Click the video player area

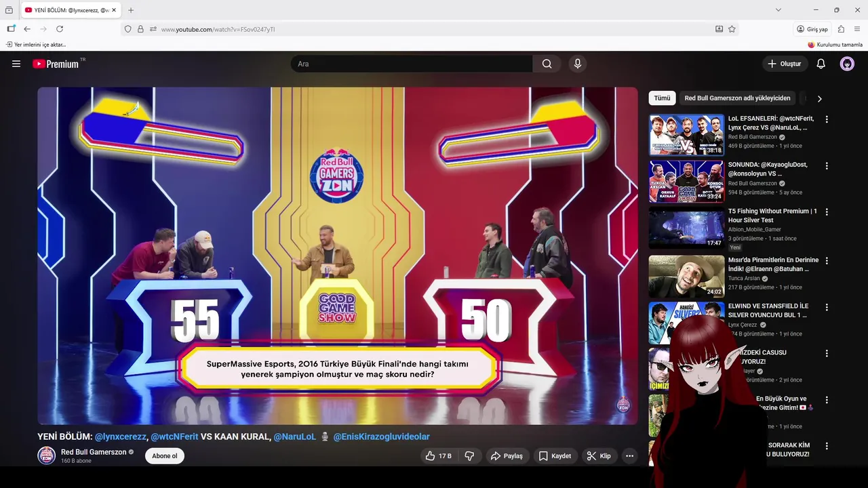(x=338, y=256)
